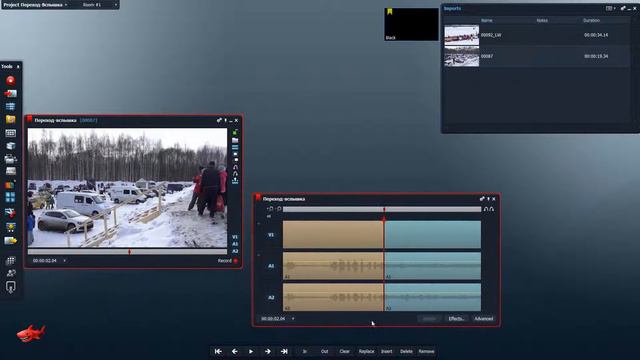Click the timeline zoom-in magnifier icon
The height and width of the screenshot is (360, 640).
[270, 209]
